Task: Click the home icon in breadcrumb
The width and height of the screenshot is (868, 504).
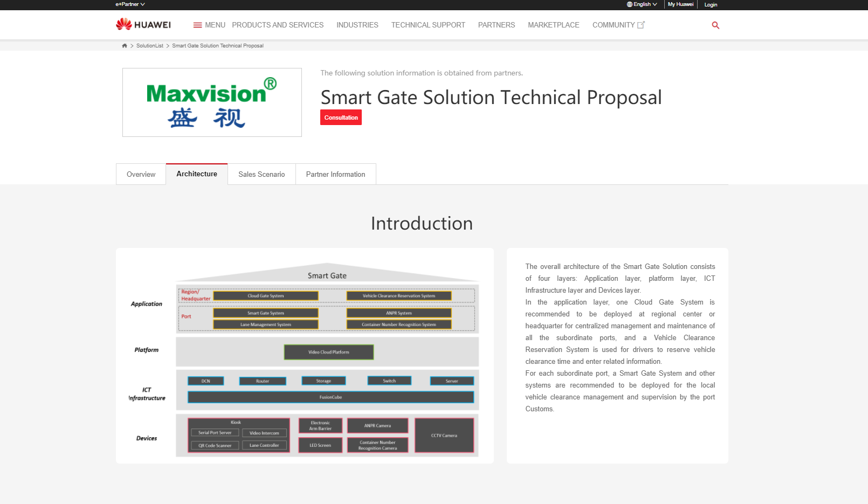Action: click(x=125, y=46)
